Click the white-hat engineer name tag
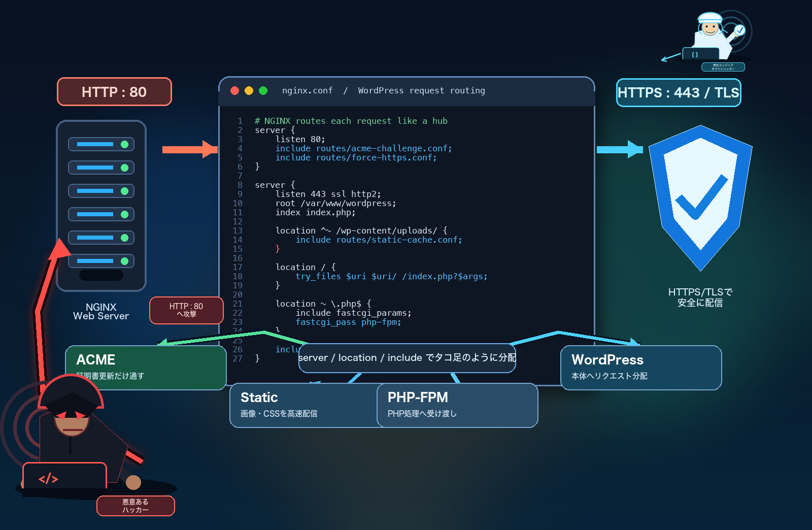This screenshot has height=530, width=812. pyautogui.click(x=723, y=67)
